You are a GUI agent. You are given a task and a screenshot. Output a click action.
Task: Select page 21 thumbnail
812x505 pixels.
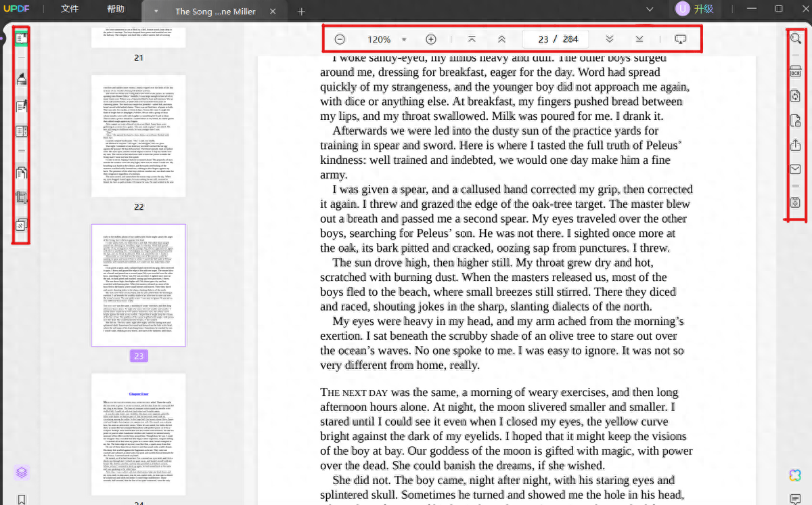click(139, 37)
